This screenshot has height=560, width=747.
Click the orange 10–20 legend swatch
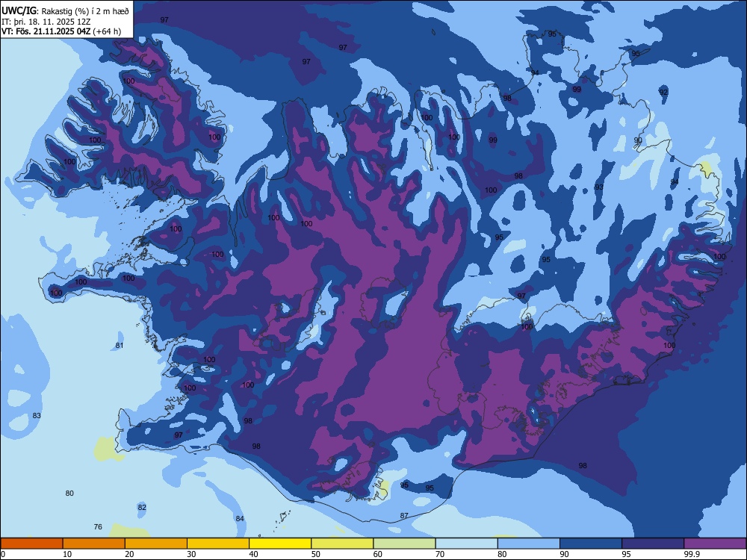click(94, 544)
